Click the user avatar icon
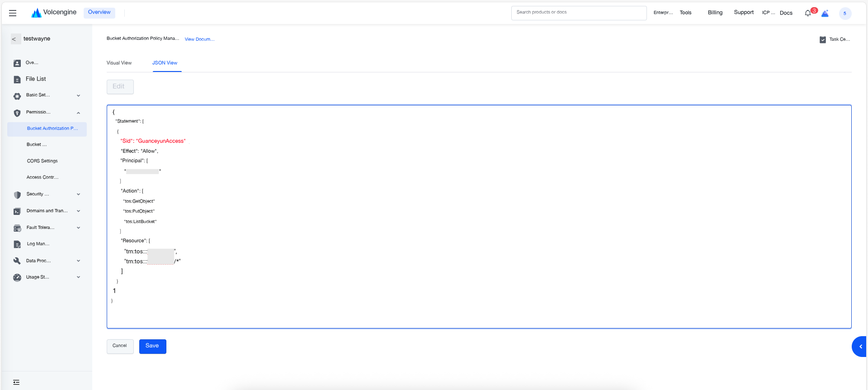The image size is (868, 390). [845, 13]
